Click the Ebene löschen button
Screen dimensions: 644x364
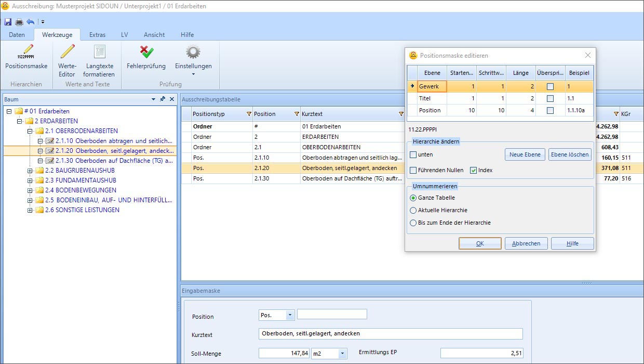pyautogui.click(x=570, y=154)
